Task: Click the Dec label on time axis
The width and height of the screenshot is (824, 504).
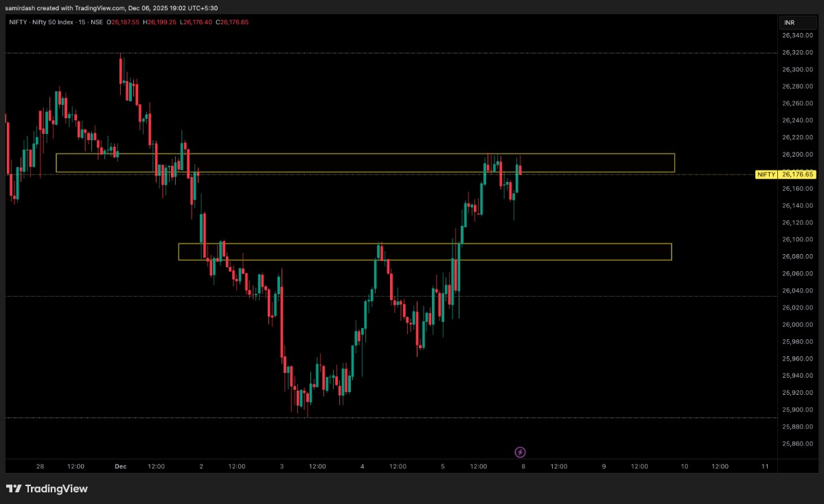Action: click(121, 467)
